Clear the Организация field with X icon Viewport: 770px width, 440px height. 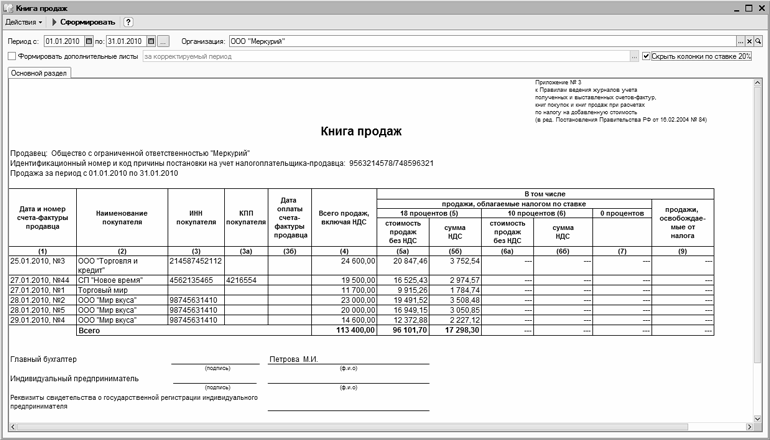(x=752, y=41)
